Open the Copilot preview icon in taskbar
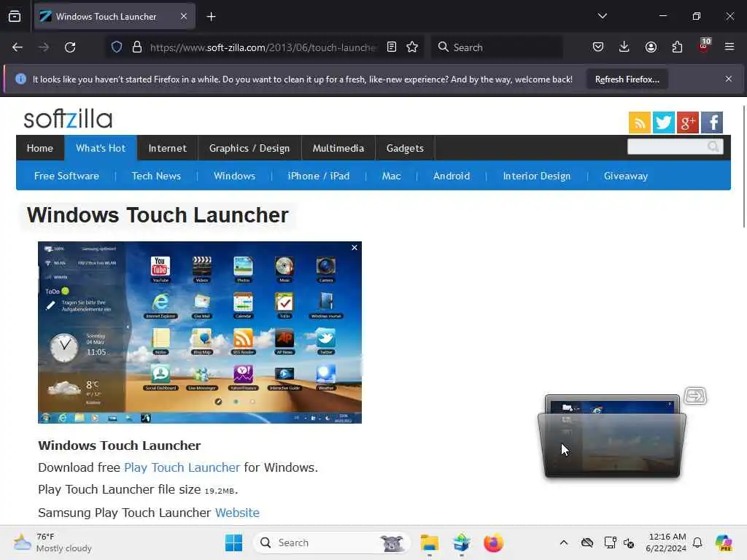 click(x=723, y=542)
